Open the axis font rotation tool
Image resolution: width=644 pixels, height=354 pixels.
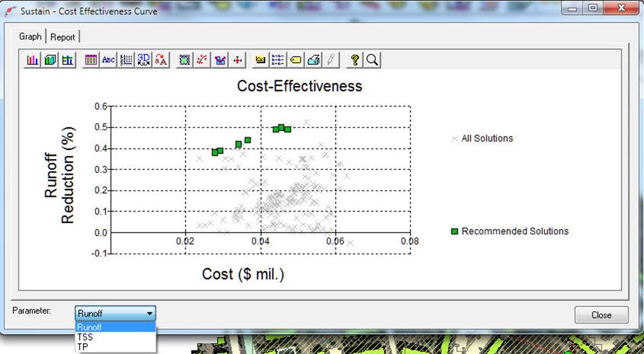click(x=162, y=59)
